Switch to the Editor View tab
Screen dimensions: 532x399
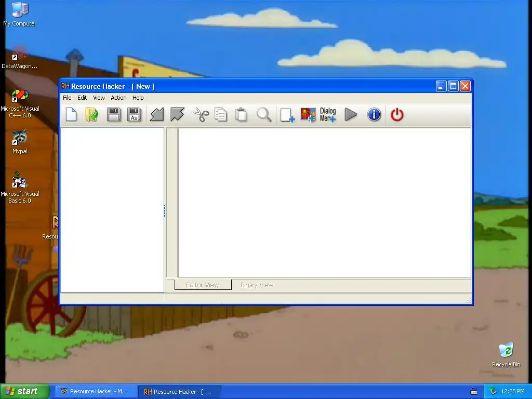click(x=203, y=285)
